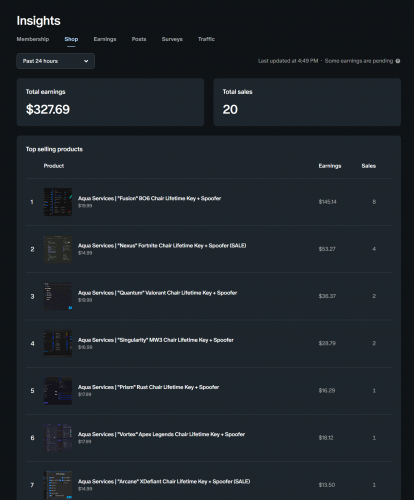Viewport: 414px width, 500px height.
Task: Open the Earnings tab
Action: point(105,39)
